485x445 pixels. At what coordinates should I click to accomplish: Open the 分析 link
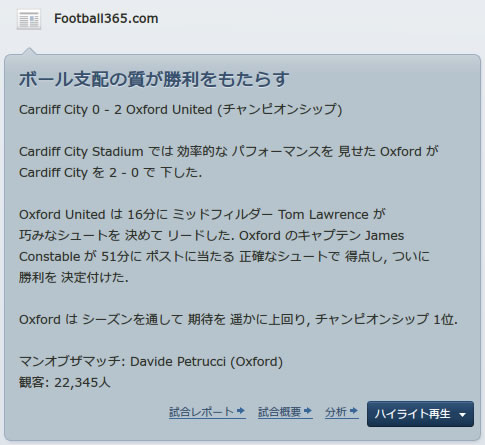pyautogui.click(x=336, y=412)
